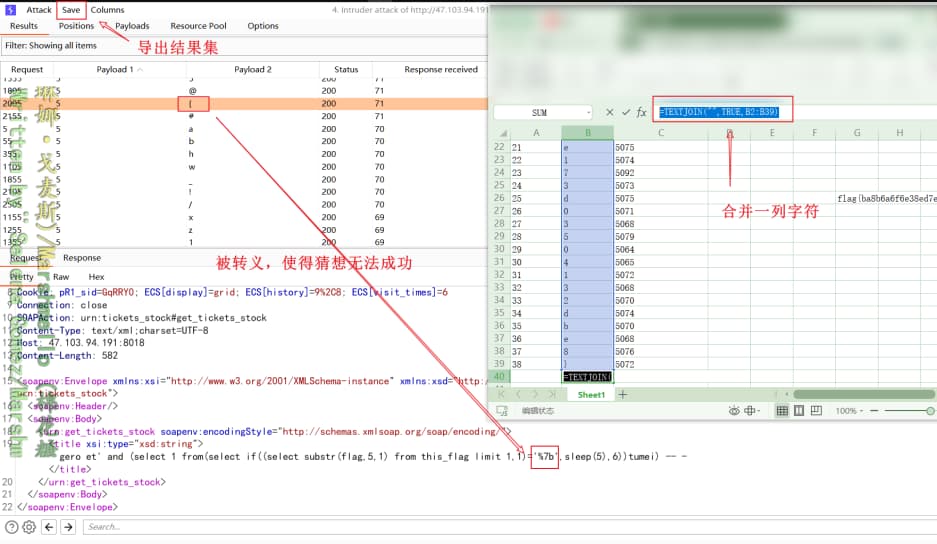Open the reading mode dropdown arrow
Viewport: 937px width, 544px height.
[758, 411]
